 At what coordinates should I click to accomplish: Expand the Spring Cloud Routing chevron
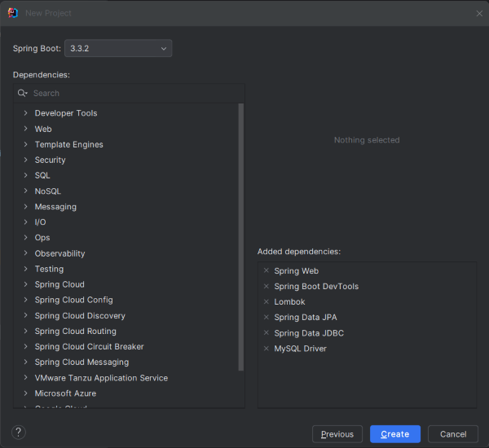click(25, 331)
